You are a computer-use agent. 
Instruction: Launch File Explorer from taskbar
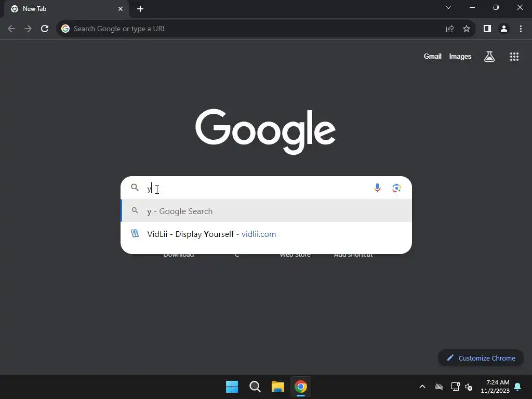pos(278,387)
